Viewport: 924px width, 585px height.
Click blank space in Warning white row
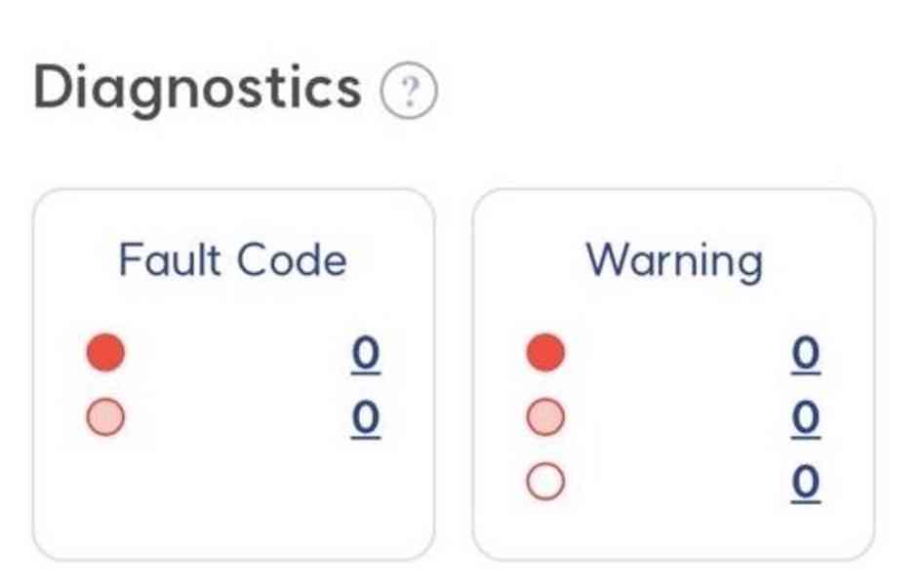point(678,482)
